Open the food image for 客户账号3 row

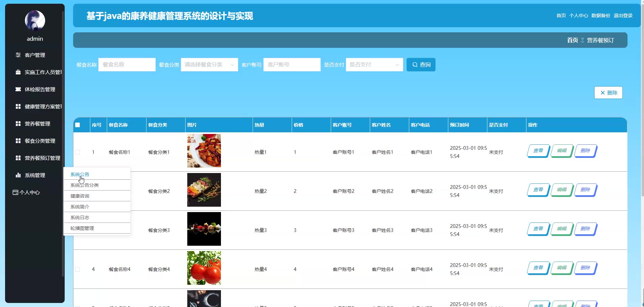point(204,229)
